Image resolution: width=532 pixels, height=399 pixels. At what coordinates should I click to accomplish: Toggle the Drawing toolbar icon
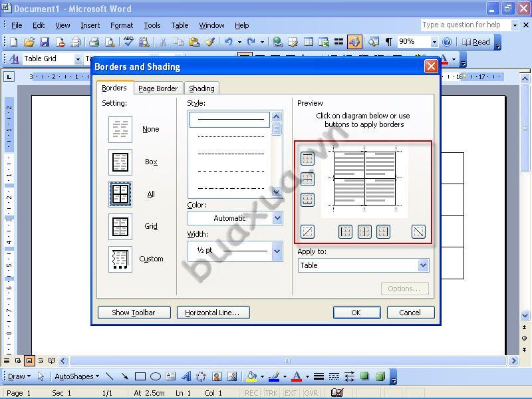click(x=354, y=42)
